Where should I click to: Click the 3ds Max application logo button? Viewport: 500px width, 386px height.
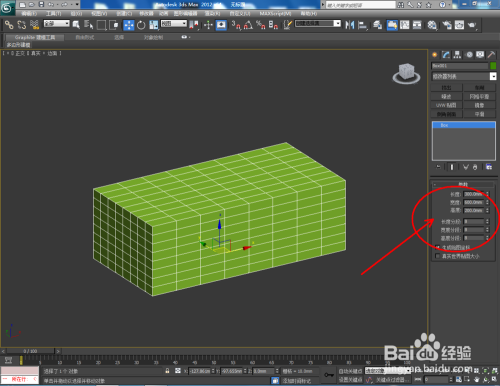coord(7,7)
